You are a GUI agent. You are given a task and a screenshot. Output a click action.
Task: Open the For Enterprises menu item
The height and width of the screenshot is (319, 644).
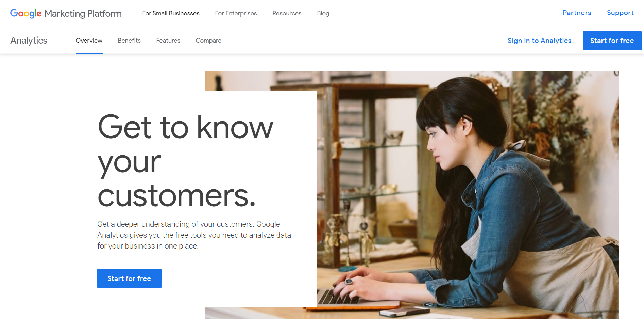point(236,13)
